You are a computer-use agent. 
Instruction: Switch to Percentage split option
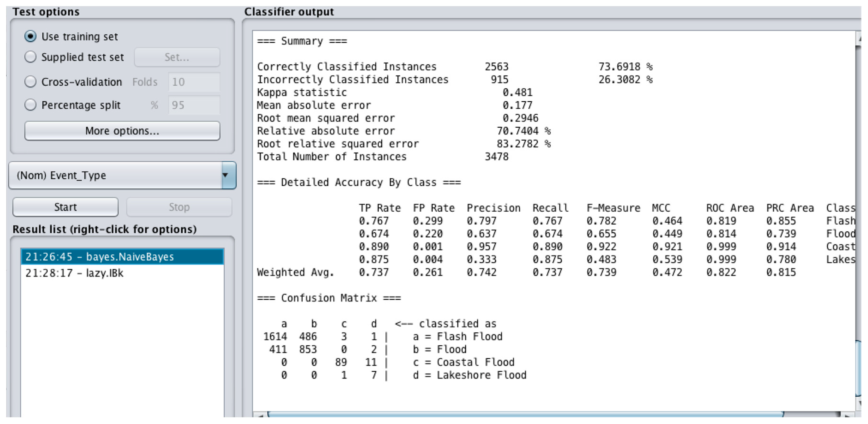tap(30, 105)
